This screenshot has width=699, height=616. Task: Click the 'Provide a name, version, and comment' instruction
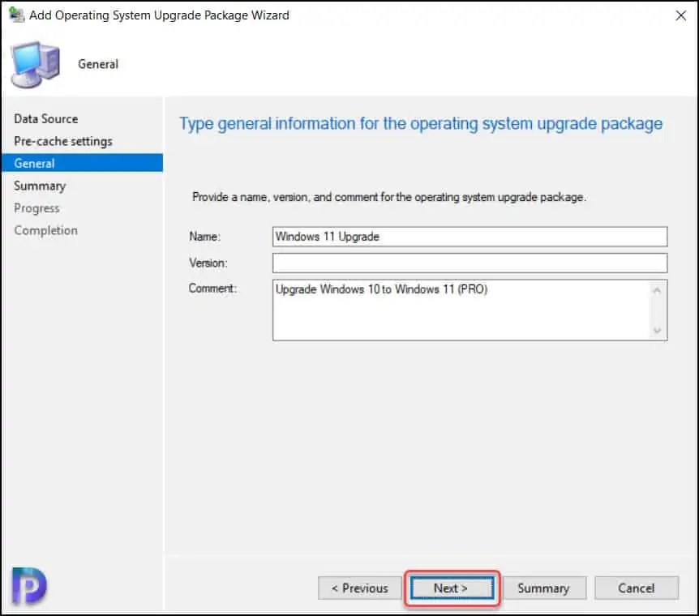[x=388, y=197]
